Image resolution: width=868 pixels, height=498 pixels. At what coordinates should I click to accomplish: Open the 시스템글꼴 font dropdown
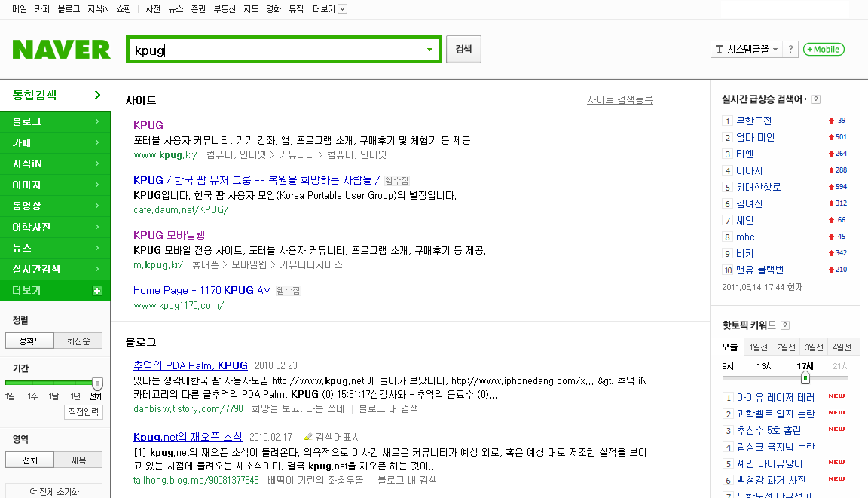(746, 49)
